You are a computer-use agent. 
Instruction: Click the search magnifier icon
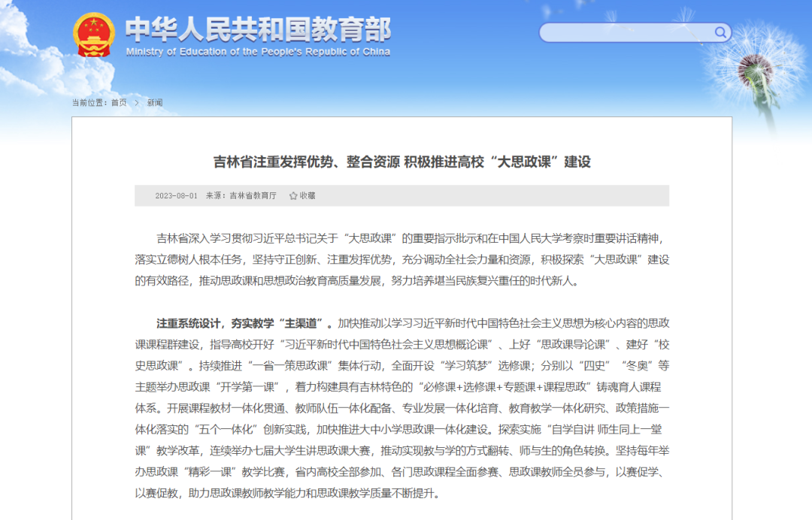[x=720, y=32]
